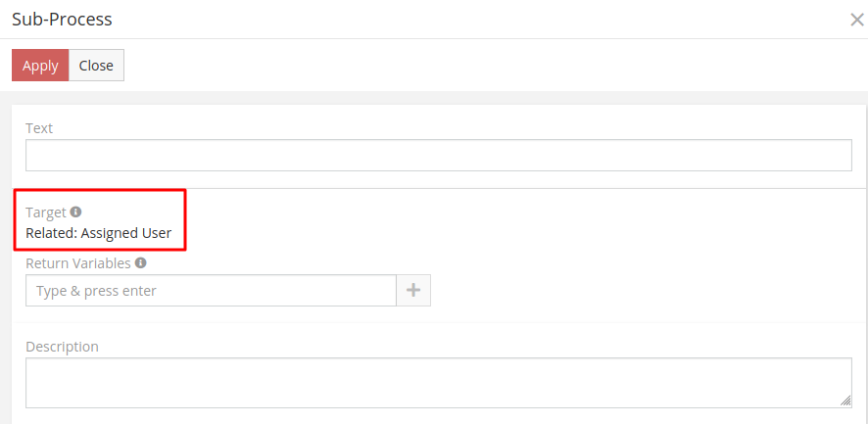The width and height of the screenshot is (868, 424).
Task: Select the 'Related: Assigned User' target value
Action: [x=98, y=233]
